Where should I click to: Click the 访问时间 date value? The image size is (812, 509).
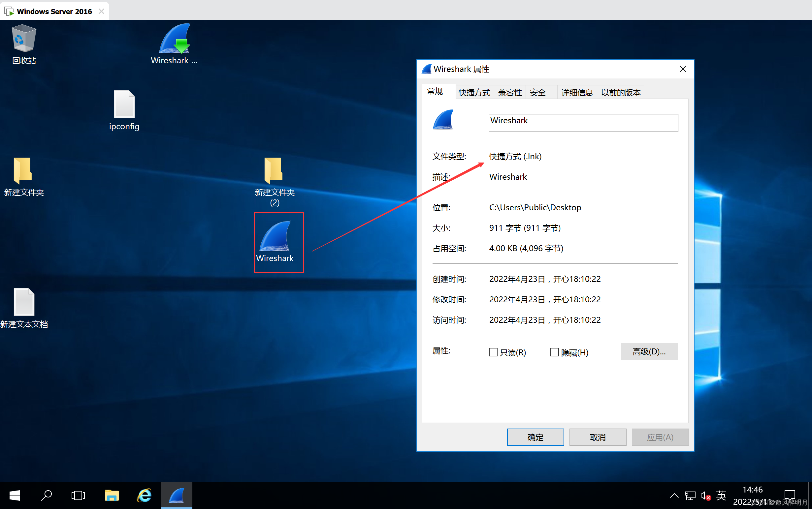coord(545,320)
